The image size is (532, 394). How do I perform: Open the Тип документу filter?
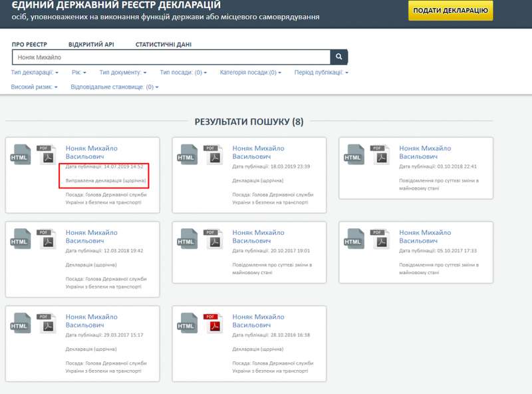point(123,73)
